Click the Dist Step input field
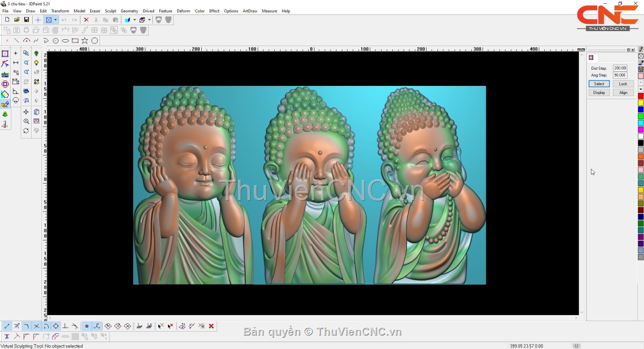Viewport: 644px width, 349px height. point(620,68)
